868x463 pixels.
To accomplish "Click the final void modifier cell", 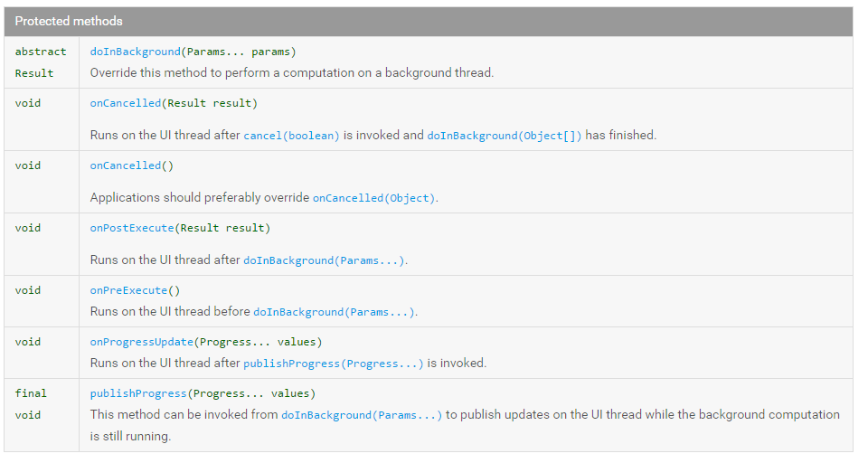I will point(31,404).
